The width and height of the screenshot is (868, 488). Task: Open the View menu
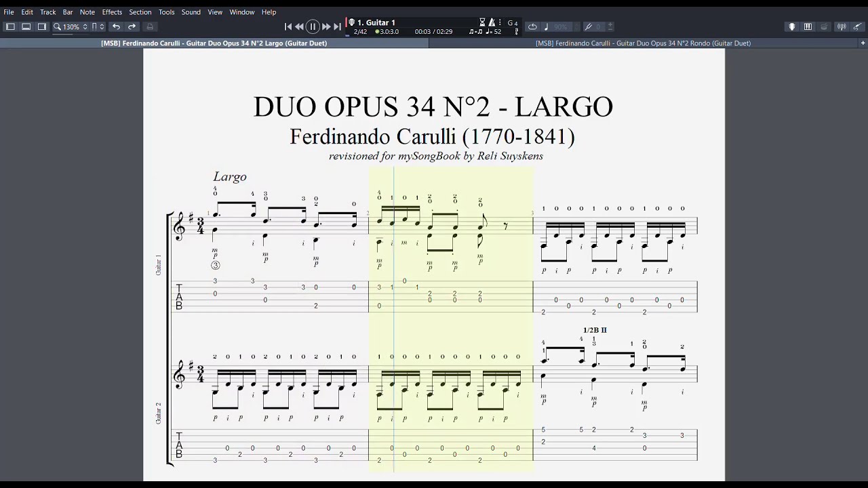point(215,12)
